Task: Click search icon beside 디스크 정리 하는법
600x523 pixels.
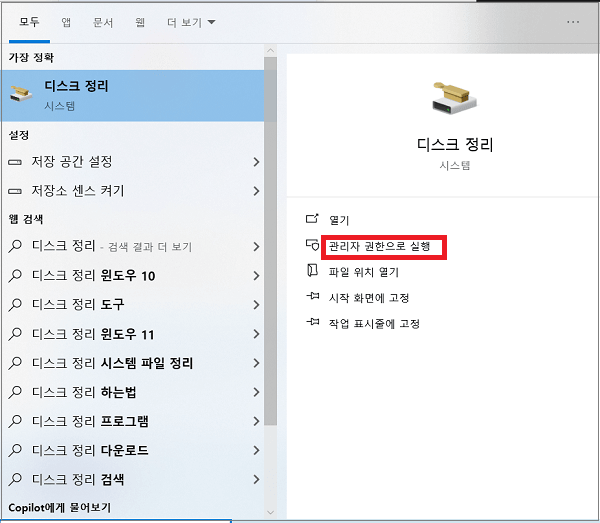Action: [x=15, y=392]
